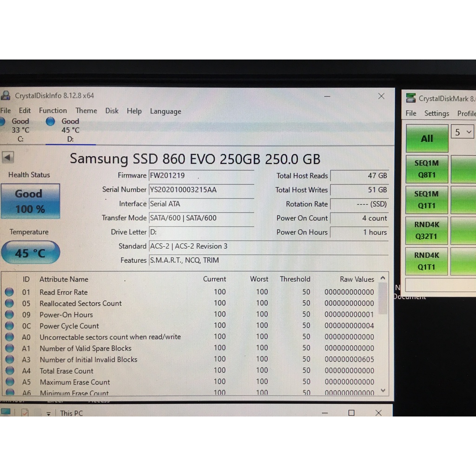Click status orb for Number of Initial Invalid Blocks
This screenshot has width=476, height=476.
tap(10, 359)
